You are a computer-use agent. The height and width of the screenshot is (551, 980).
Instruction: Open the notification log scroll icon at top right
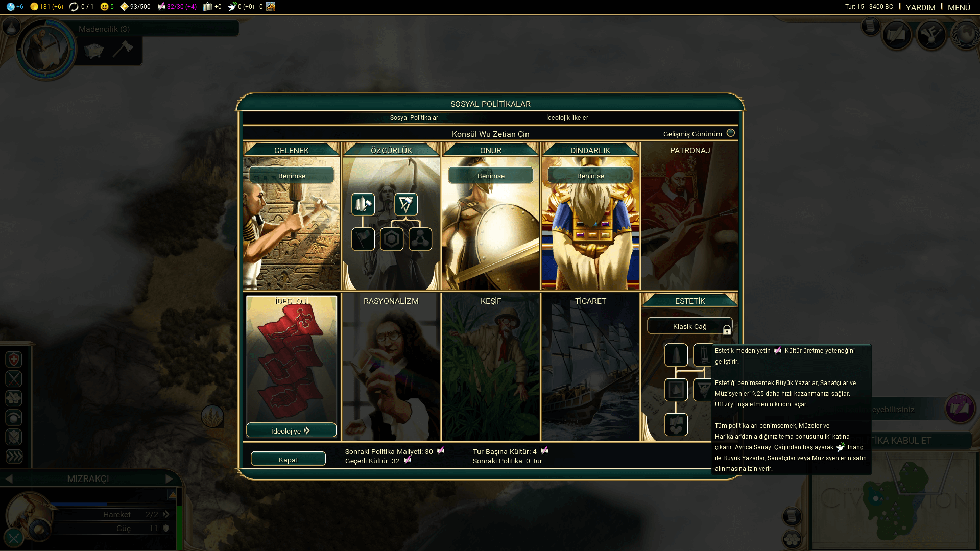coord(870,26)
